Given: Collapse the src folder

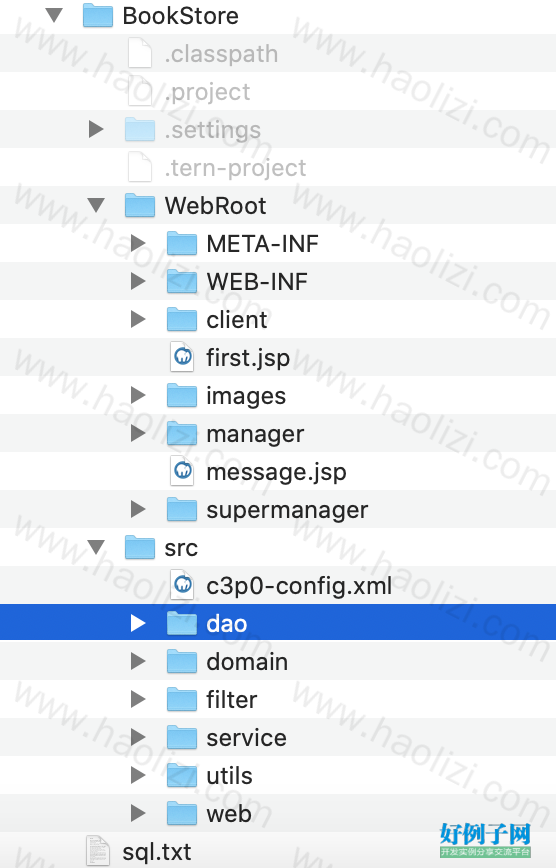Looking at the screenshot, I should (96, 547).
